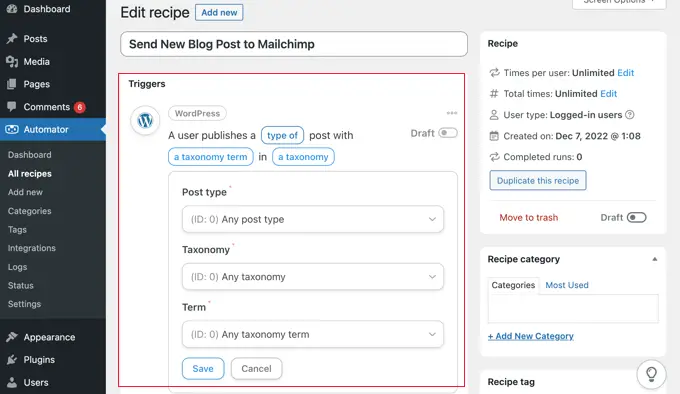The height and width of the screenshot is (394, 680).
Task: Toggle the recipe Draft switch to live
Action: point(636,218)
